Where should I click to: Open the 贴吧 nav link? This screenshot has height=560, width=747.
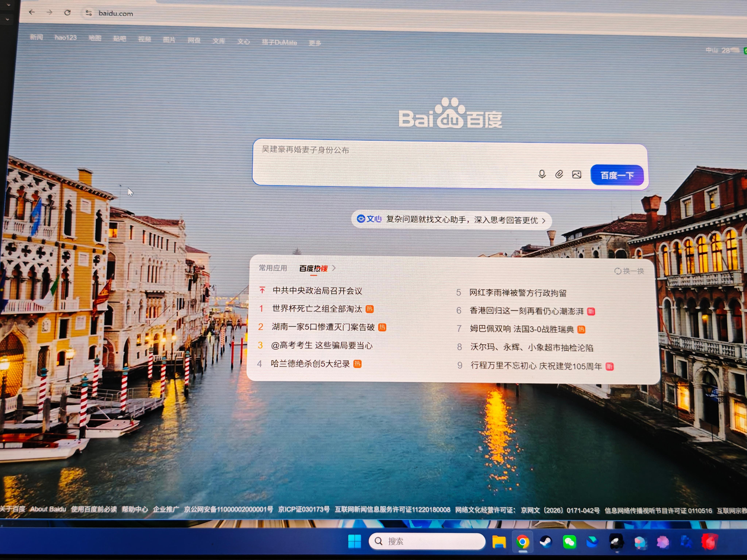120,39
